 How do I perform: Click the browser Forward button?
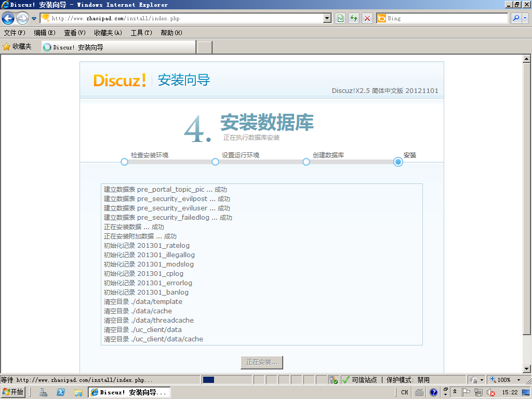click(22, 18)
